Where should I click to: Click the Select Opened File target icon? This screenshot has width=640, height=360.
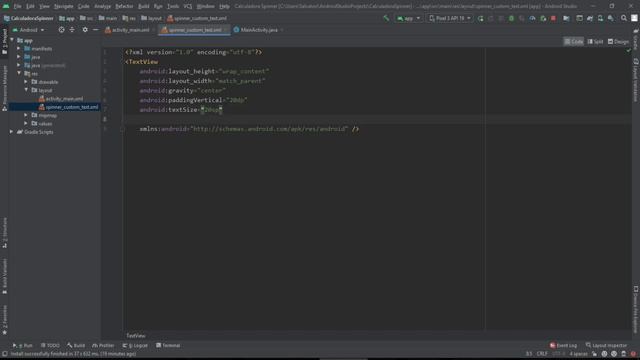coord(61,30)
